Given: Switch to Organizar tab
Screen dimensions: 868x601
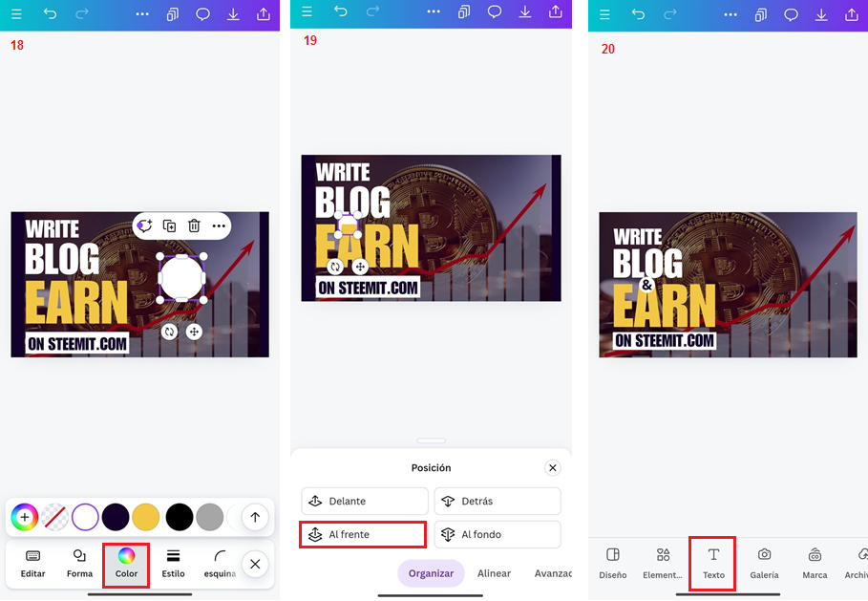Looking at the screenshot, I should click(432, 573).
